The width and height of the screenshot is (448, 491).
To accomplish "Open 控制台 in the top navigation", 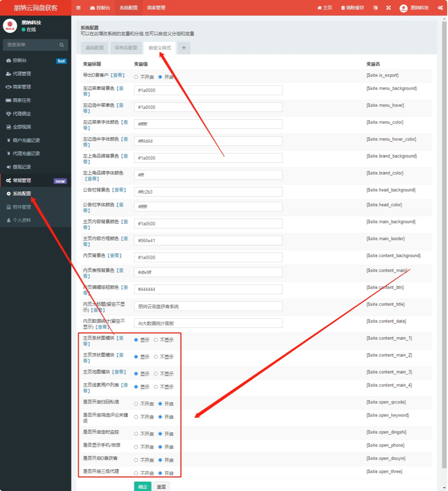I will point(100,8).
